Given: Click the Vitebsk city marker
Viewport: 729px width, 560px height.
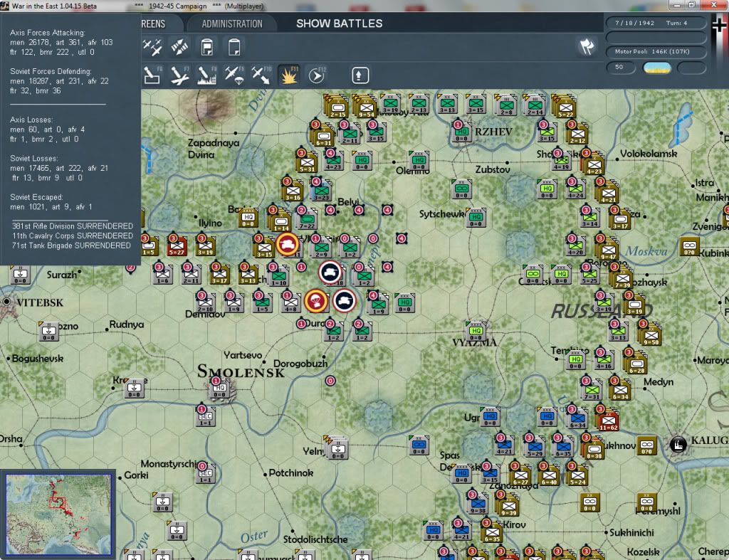Looking at the screenshot, I should pos(6,302).
